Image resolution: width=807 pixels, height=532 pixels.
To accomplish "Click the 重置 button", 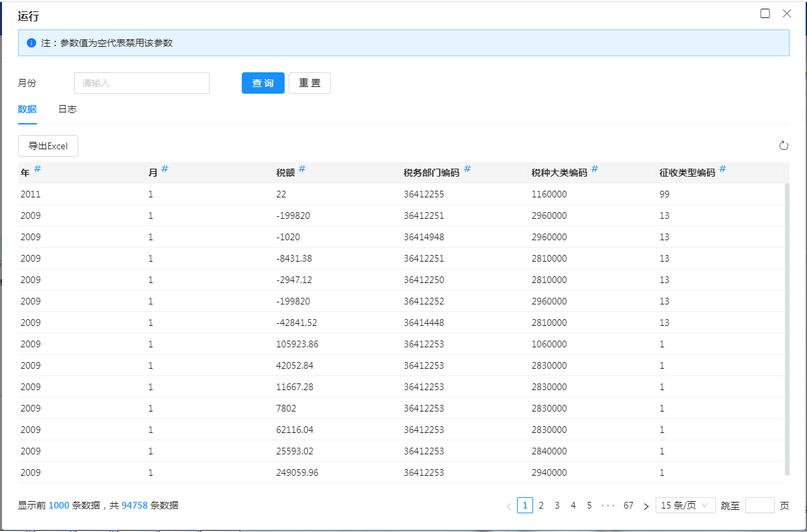I will pos(309,83).
